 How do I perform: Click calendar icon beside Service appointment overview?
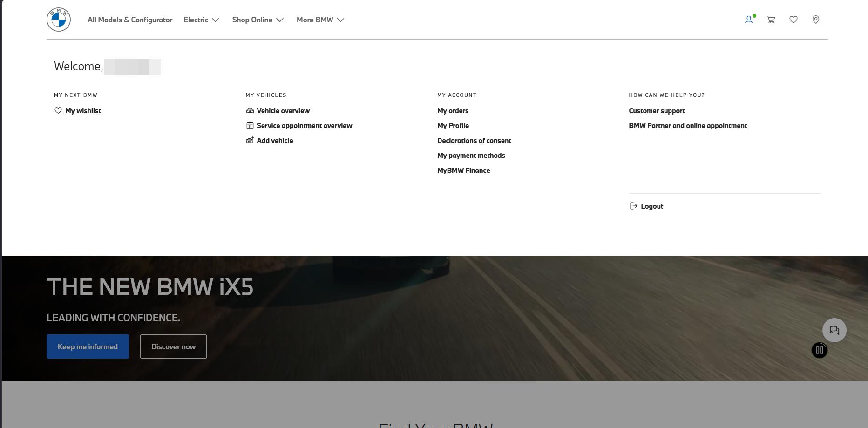click(x=250, y=125)
